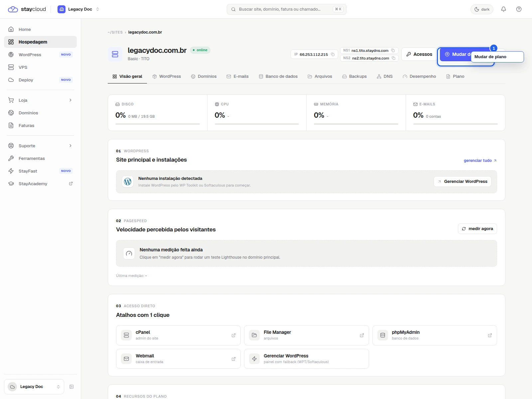Switch to the WordPress tab
The height and width of the screenshot is (399, 532).
[167, 76]
